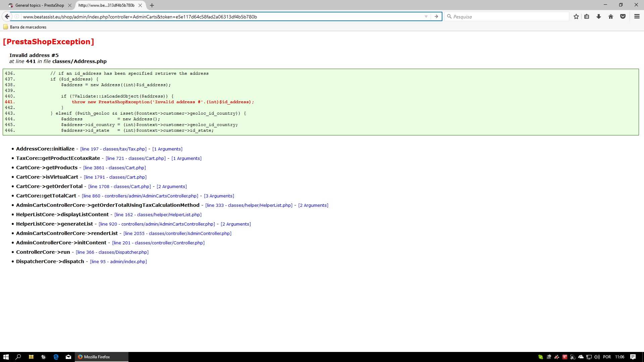Open the 11:06 clock flyout
This screenshot has width=644, height=362.
(x=620, y=357)
